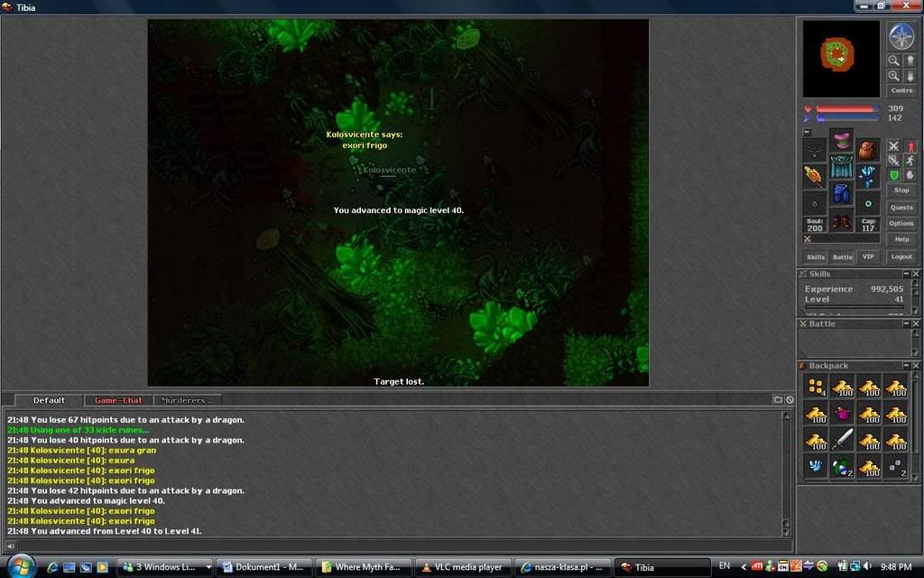Click the blue legs equipment slot

point(842,193)
